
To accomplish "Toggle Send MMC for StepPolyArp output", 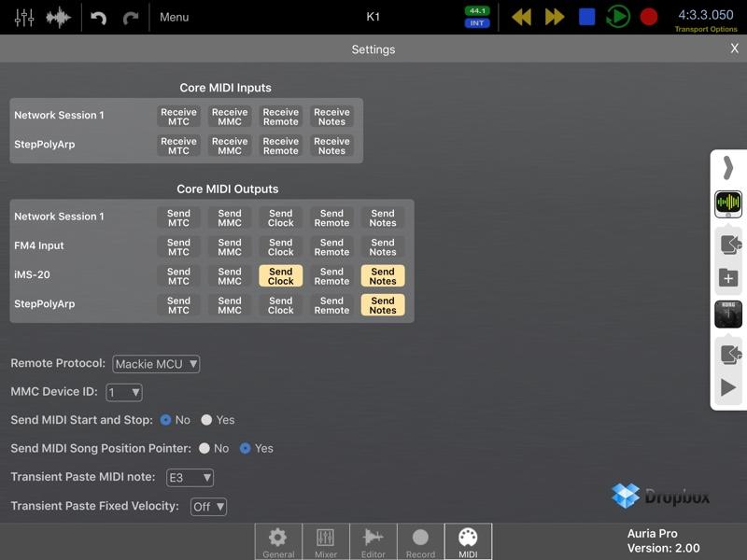I will click(230, 305).
